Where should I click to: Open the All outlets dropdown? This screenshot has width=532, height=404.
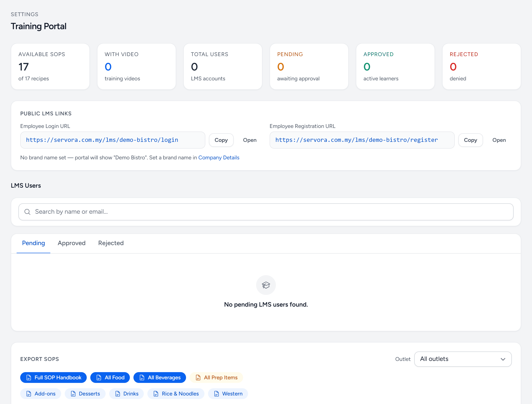(463, 359)
